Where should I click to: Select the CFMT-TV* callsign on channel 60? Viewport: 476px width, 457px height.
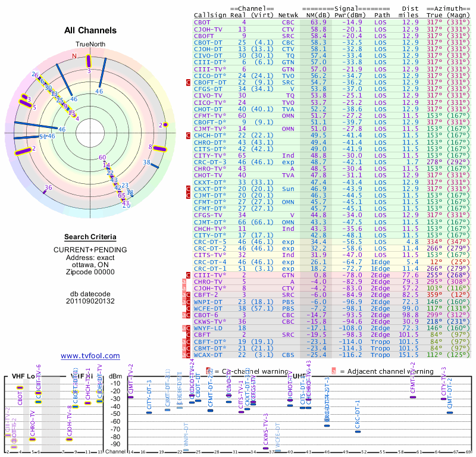(x=210, y=115)
